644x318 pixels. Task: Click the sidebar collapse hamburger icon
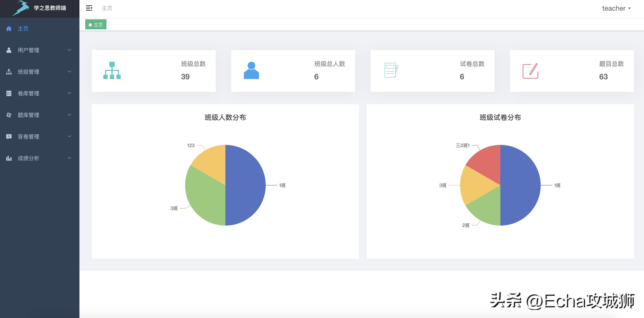(89, 8)
